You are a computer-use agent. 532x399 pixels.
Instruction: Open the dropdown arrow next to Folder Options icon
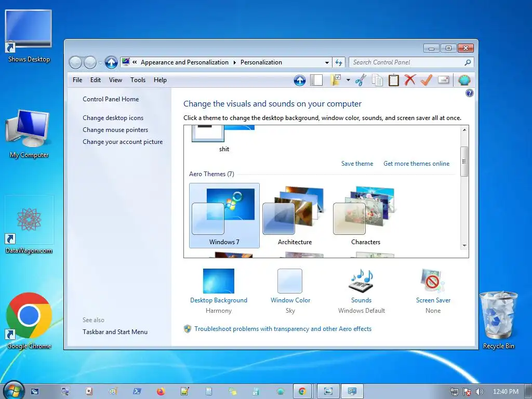coord(348,81)
